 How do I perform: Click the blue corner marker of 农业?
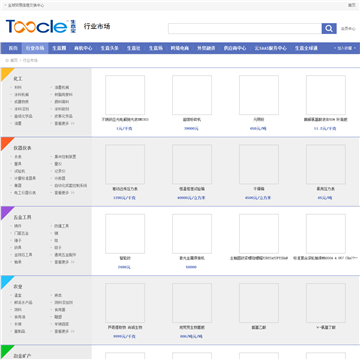point(7,282)
